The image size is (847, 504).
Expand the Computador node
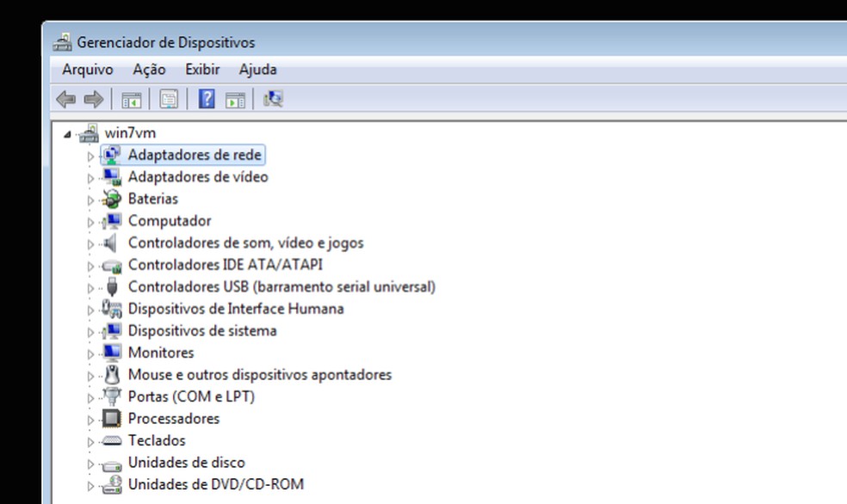pyautogui.click(x=90, y=222)
